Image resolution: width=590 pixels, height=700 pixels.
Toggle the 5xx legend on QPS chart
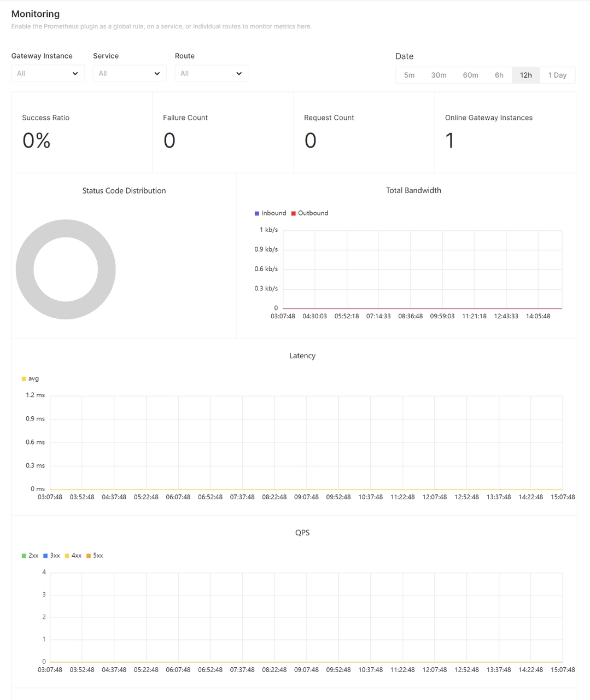[96, 555]
